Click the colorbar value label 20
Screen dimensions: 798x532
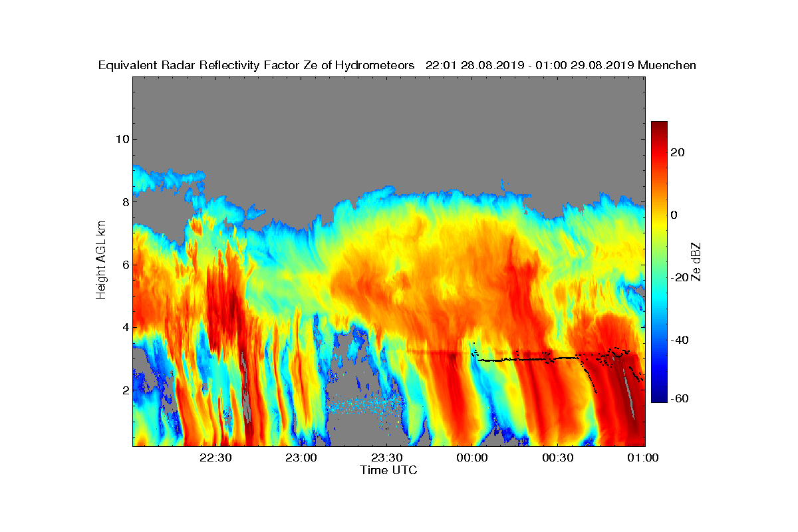point(678,152)
